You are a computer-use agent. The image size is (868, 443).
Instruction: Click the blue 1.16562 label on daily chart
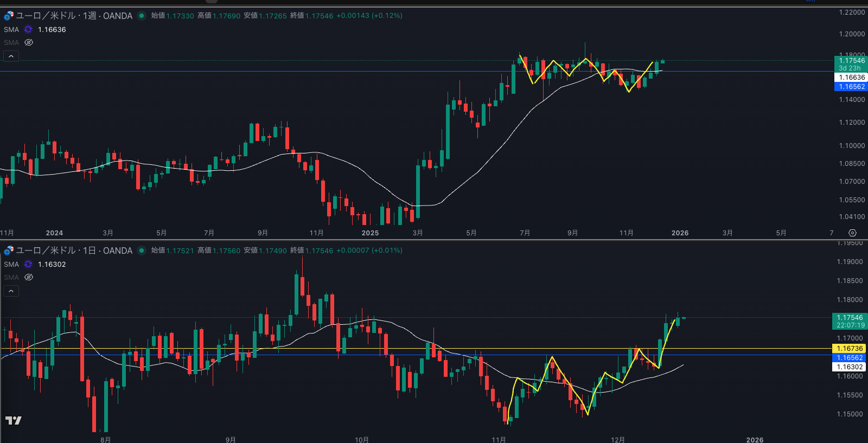coord(850,358)
